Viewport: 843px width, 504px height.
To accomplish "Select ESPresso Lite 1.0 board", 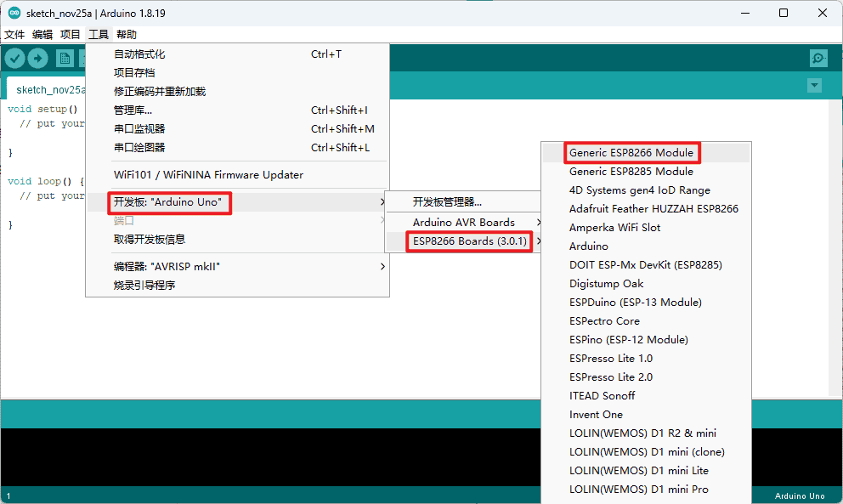I will tap(646, 358).
